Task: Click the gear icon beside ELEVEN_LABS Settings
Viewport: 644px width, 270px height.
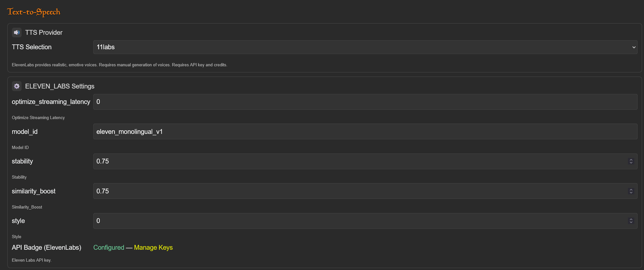Action: coord(17,86)
